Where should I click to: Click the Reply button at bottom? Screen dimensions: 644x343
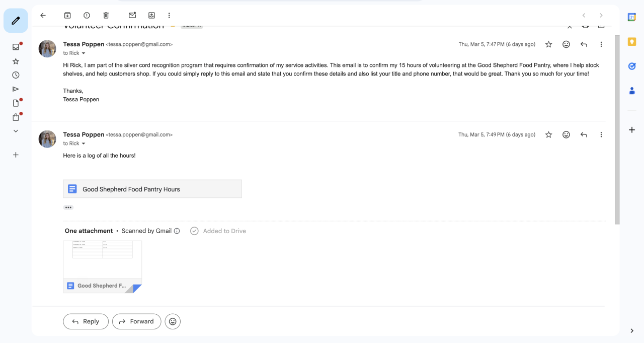86,321
